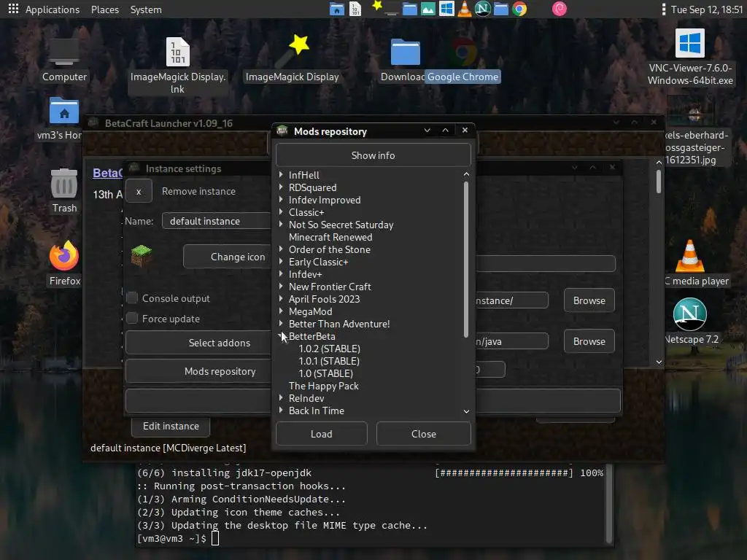
Task: Click the Windows logo icon in the top panel
Action: pyautogui.click(x=446, y=9)
